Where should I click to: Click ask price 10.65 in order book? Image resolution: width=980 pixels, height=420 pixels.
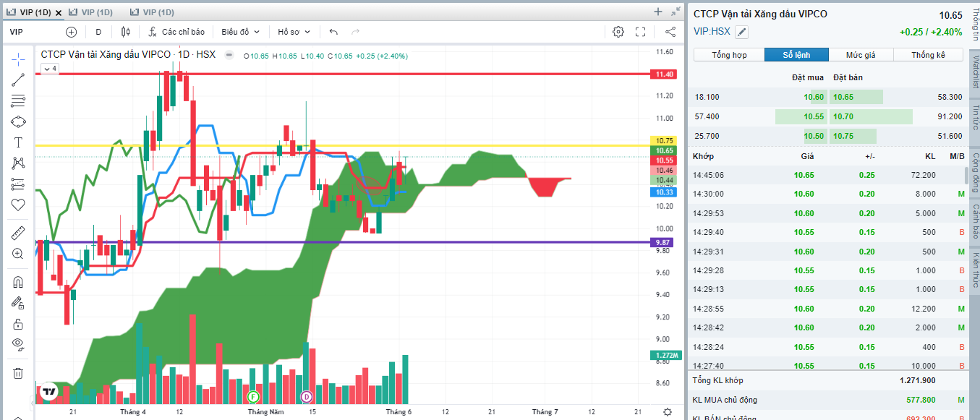(843, 97)
